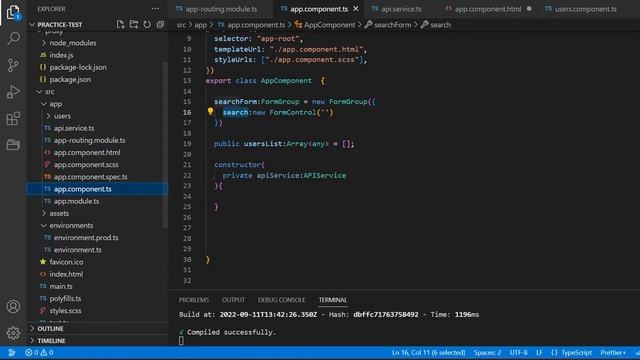Open the Explorer view icon
The width and height of the screenshot is (640, 360).
pyautogui.click(x=13, y=12)
